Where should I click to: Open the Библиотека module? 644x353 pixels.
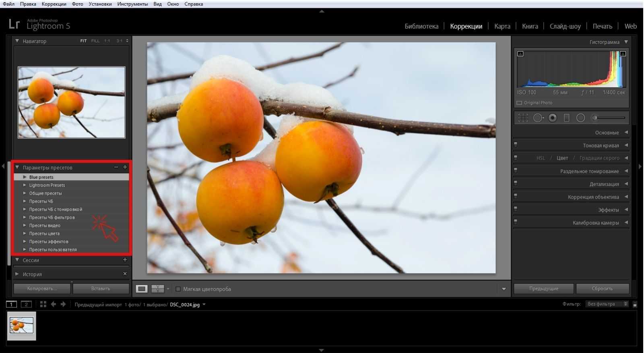(x=421, y=26)
